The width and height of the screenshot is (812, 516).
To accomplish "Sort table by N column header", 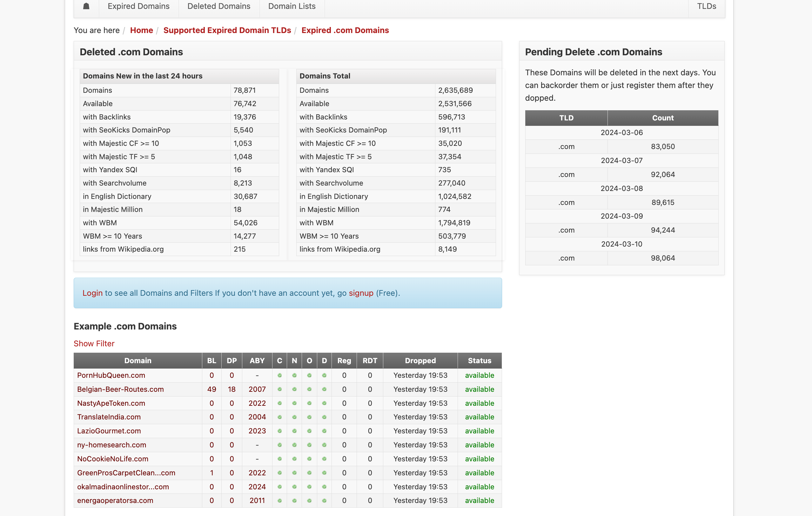I will point(294,361).
